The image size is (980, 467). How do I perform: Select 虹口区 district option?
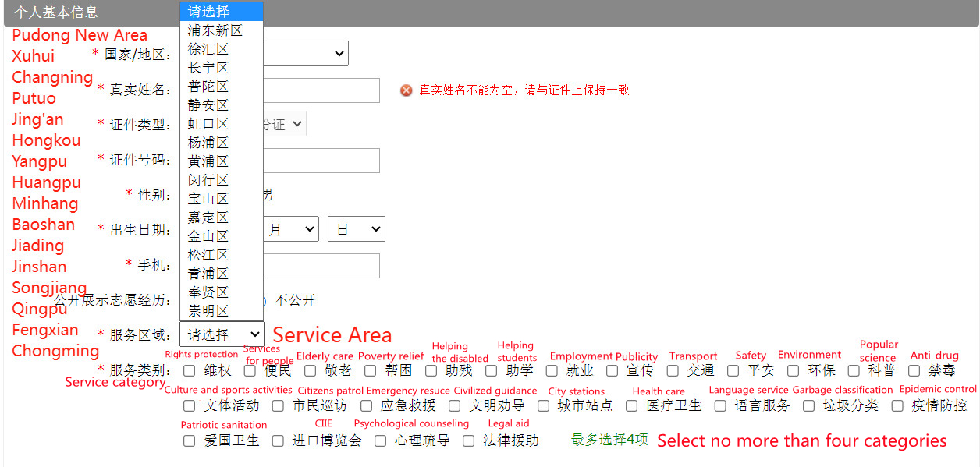point(222,124)
